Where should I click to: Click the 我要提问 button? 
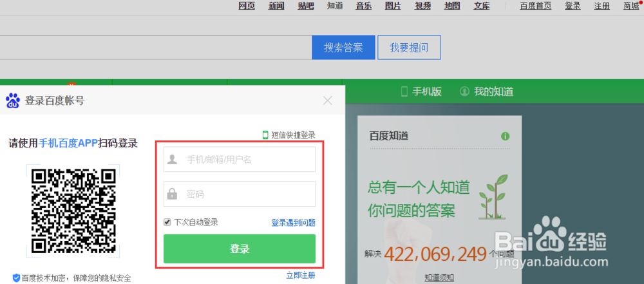409,48
